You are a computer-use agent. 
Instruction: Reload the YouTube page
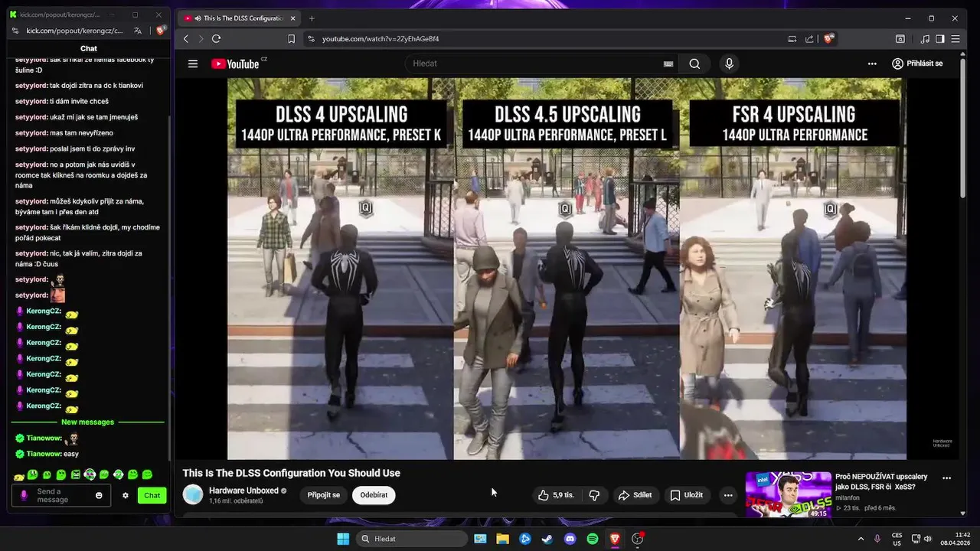(x=216, y=38)
